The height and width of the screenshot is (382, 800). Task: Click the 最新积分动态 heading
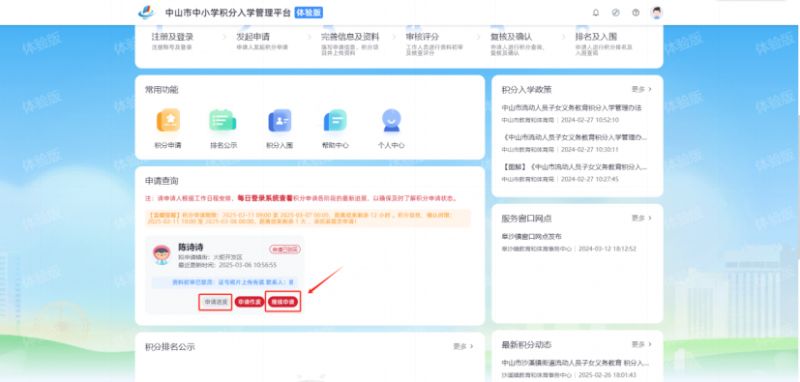point(527,345)
